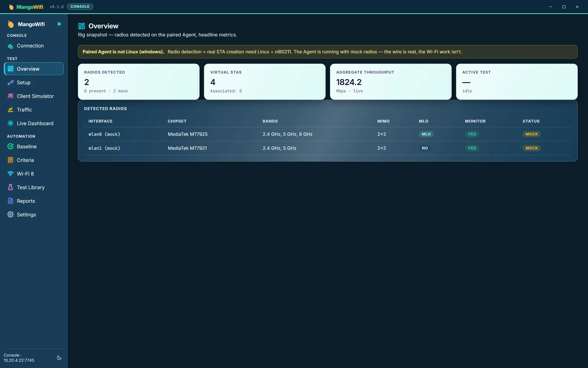The image size is (588, 368).
Task: Click the Reports document icon
Action: coord(10,201)
